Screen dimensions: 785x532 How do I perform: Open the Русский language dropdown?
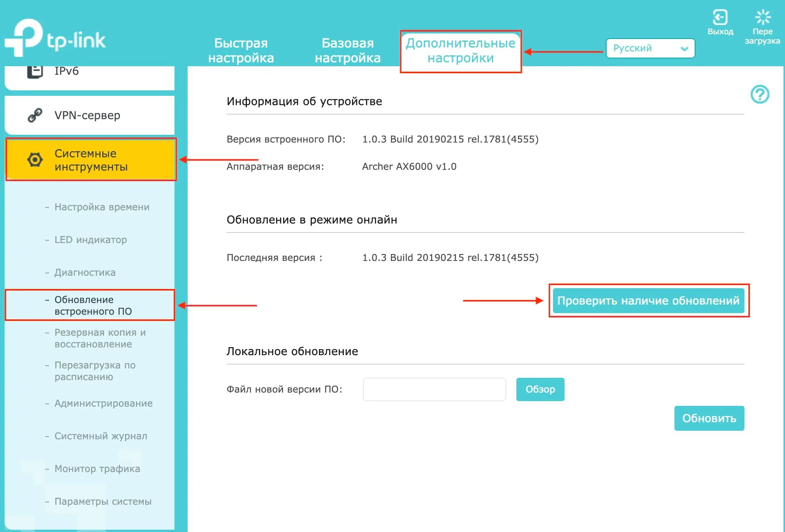[x=650, y=48]
